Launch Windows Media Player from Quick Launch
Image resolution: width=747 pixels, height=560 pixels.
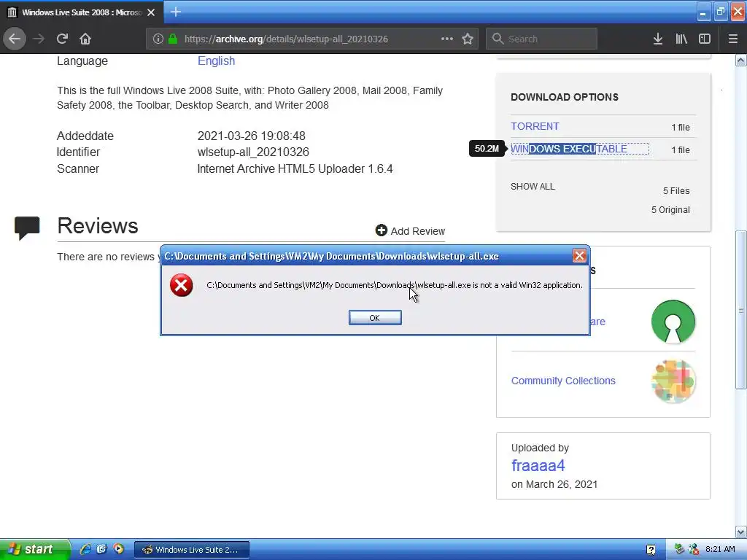(x=118, y=549)
